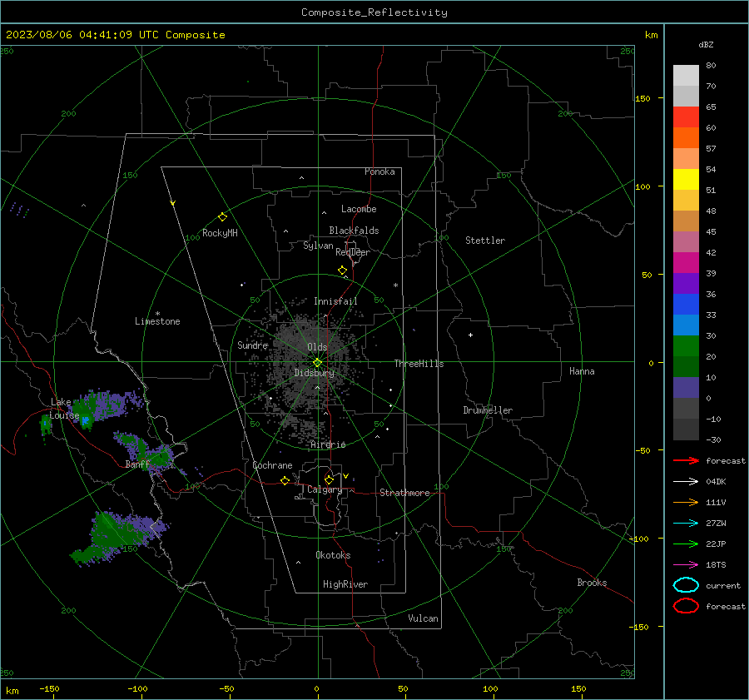
Task: Click the 150 tick on the right km axis
Action: pyautogui.click(x=642, y=98)
